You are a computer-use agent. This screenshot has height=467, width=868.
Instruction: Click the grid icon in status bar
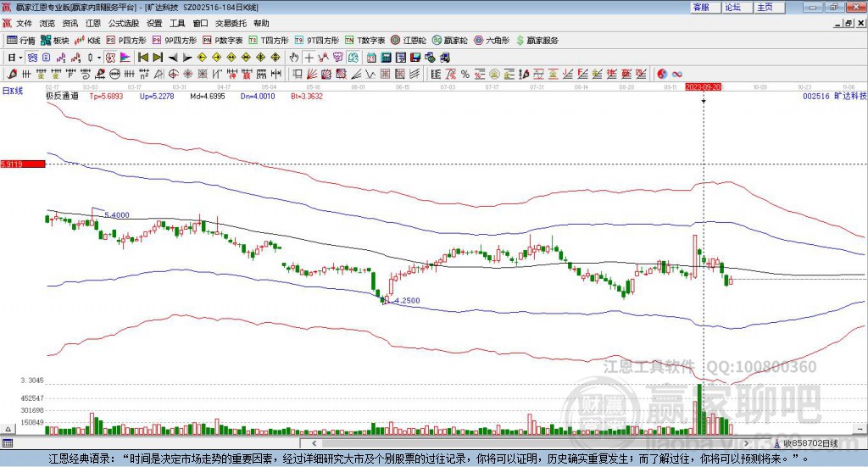click(x=7, y=443)
